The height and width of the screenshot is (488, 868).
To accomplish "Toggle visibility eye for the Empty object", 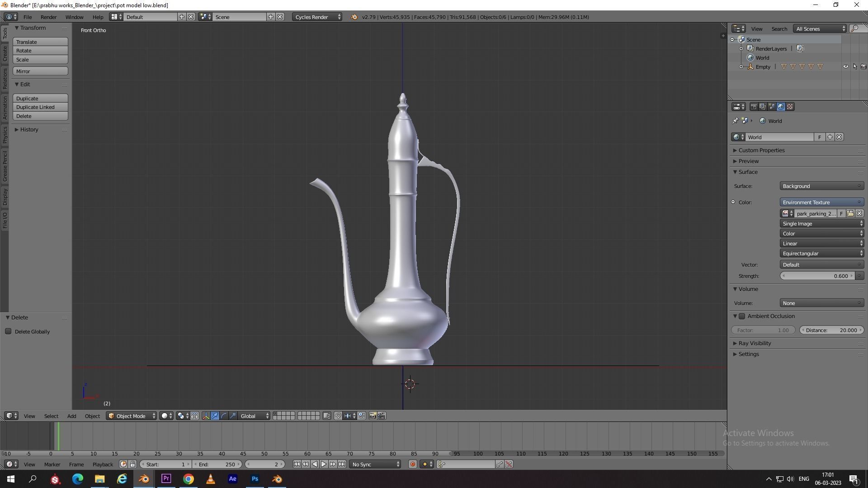I will tap(845, 67).
